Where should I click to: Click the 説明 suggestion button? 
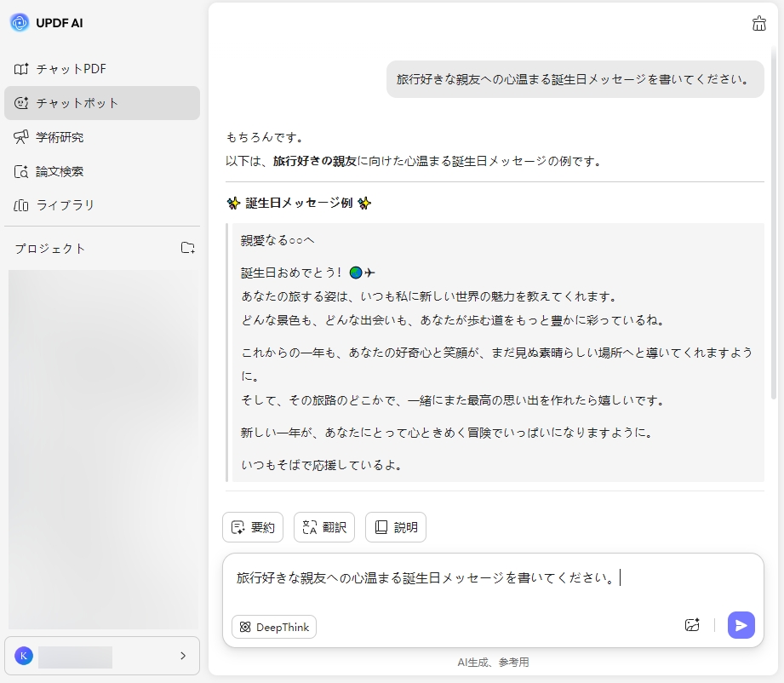click(395, 527)
